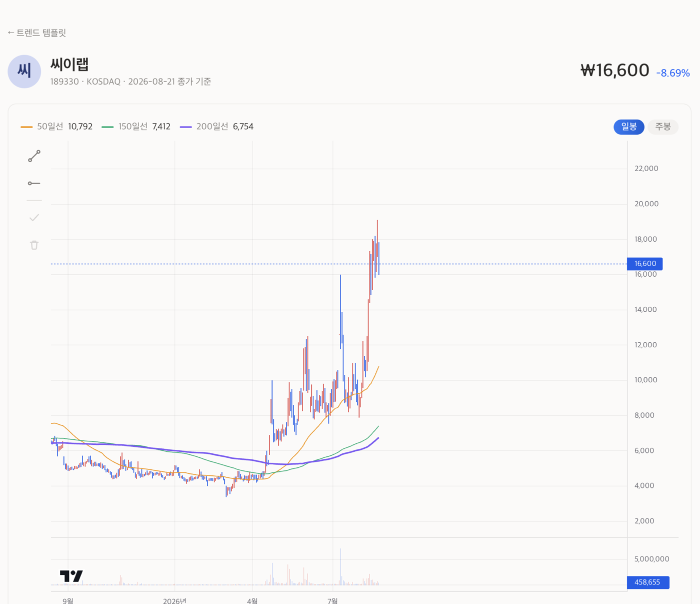The height and width of the screenshot is (604, 700).
Task: Switch to 주봉 weekly chart
Action: pyautogui.click(x=663, y=127)
